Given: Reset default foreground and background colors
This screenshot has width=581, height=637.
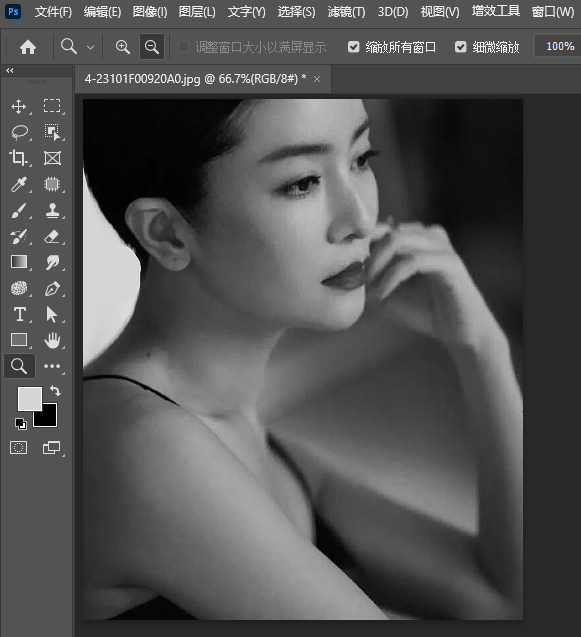Looking at the screenshot, I should (20, 423).
